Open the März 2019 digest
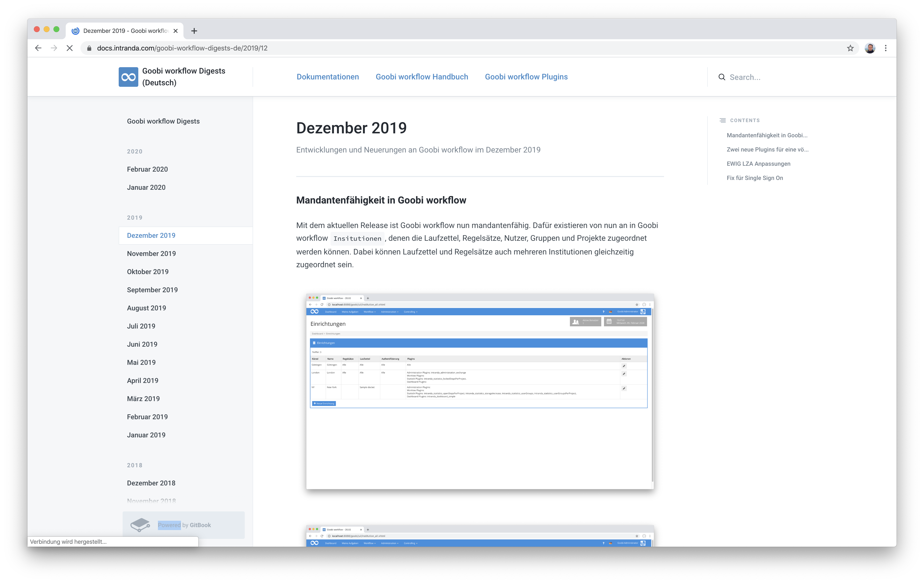Viewport: 924px width, 583px height. (x=143, y=398)
